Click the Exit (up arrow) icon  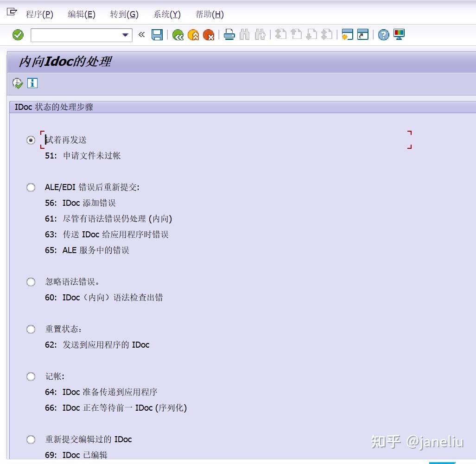pos(193,34)
